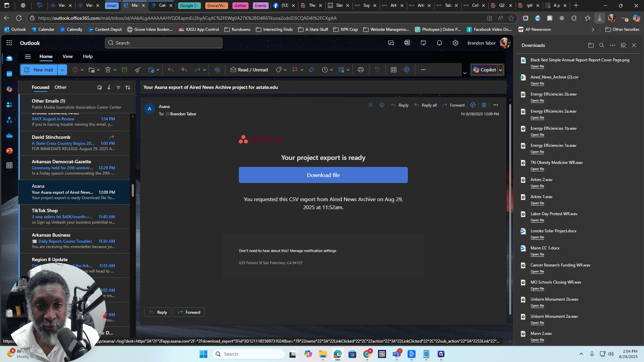Open the Snooze clock dropdown arrow
Image resolution: width=644 pixels, height=362 pixels.
tap(331, 70)
